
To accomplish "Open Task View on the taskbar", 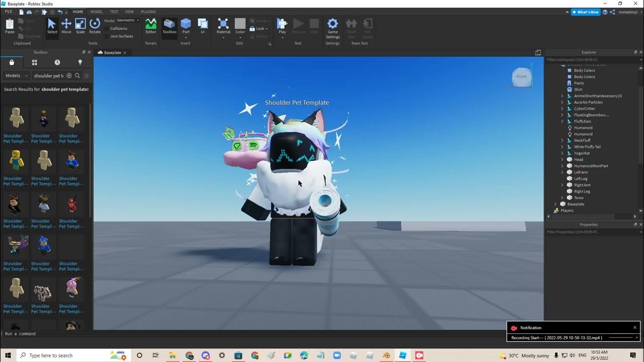I will tap(156, 355).
